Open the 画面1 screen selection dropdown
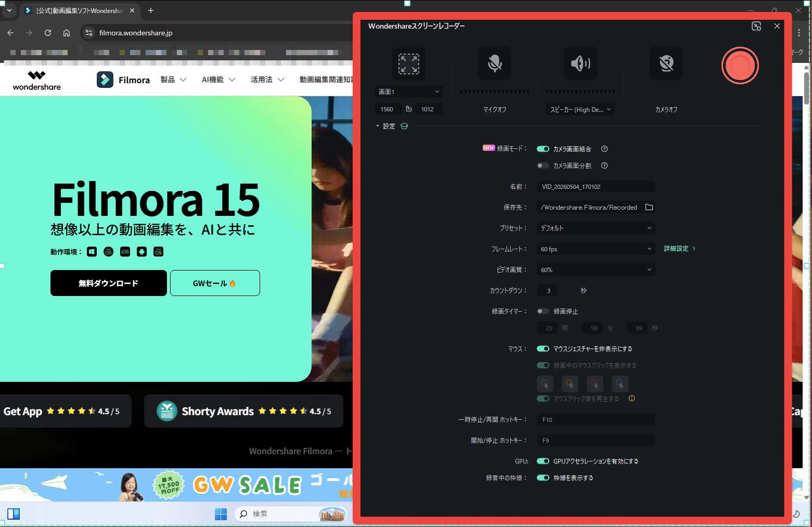Viewport: 812px width, 527px height. tap(408, 92)
